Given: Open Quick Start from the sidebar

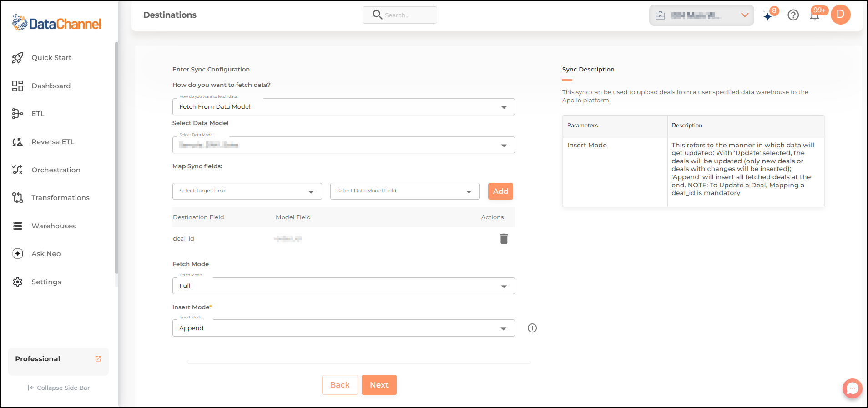Looking at the screenshot, I should point(51,58).
